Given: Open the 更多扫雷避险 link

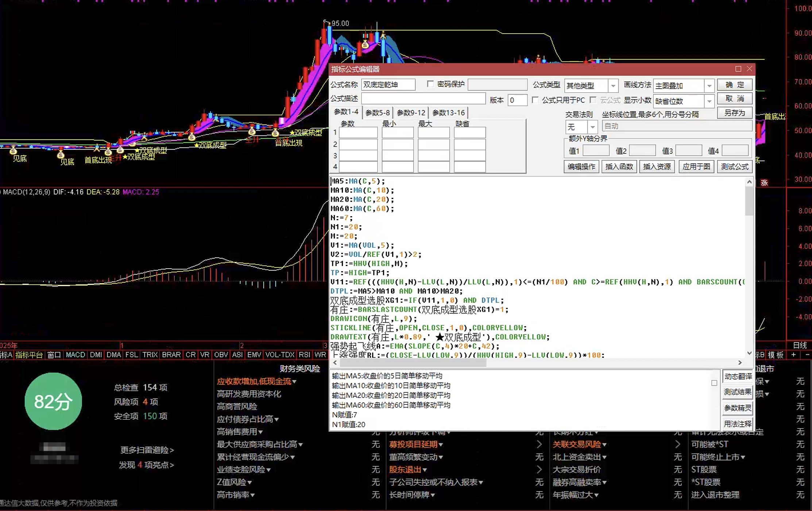Looking at the screenshot, I should (x=147, y=450).
